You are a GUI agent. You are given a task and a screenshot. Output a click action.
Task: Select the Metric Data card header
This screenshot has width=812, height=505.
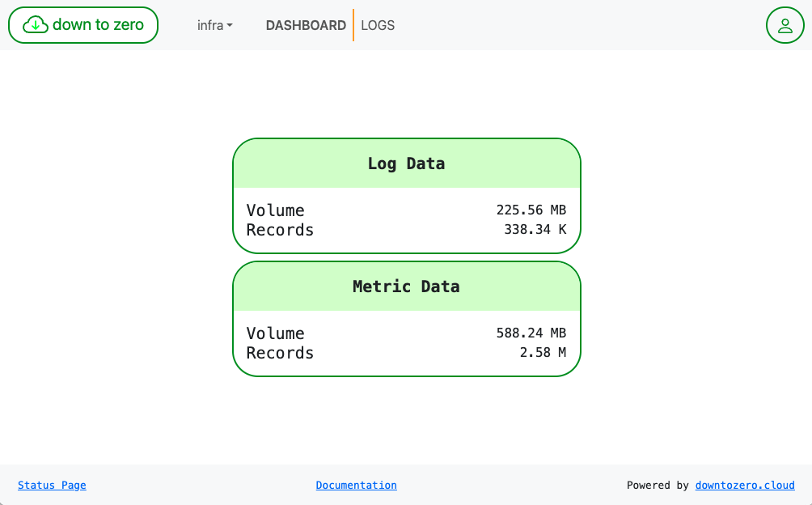pos(406,286)
